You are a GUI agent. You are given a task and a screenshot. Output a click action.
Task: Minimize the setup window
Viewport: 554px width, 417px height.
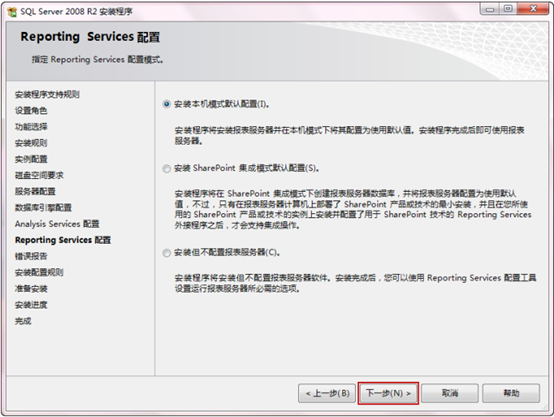(x=490, y=9)
